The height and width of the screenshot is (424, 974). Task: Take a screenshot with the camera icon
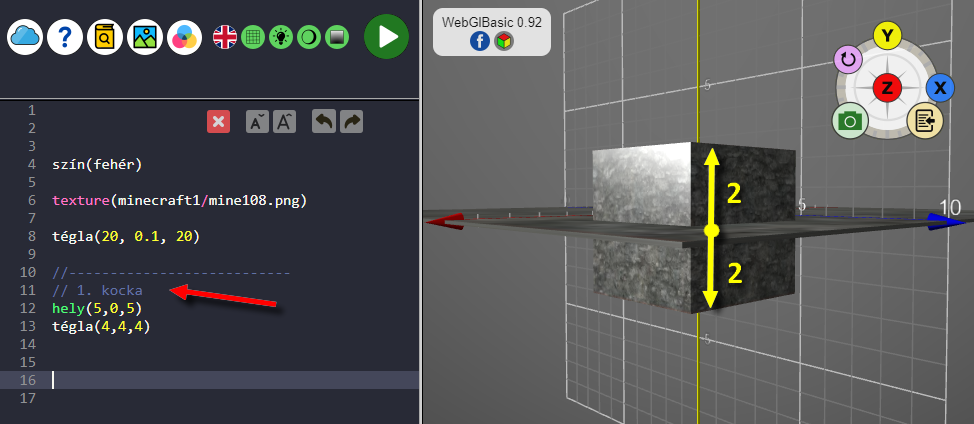tap(850, 121)
